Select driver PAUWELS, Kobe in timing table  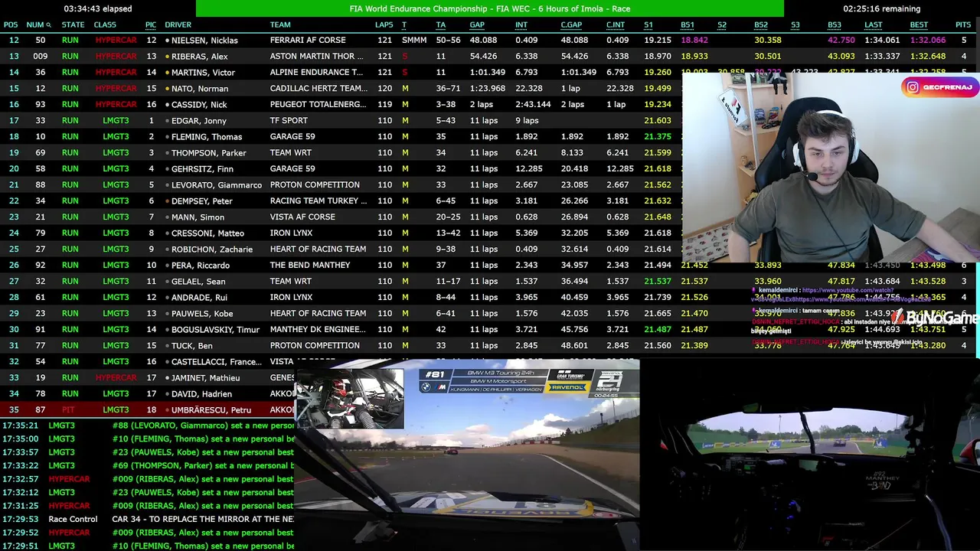click(x=202, y=313)
